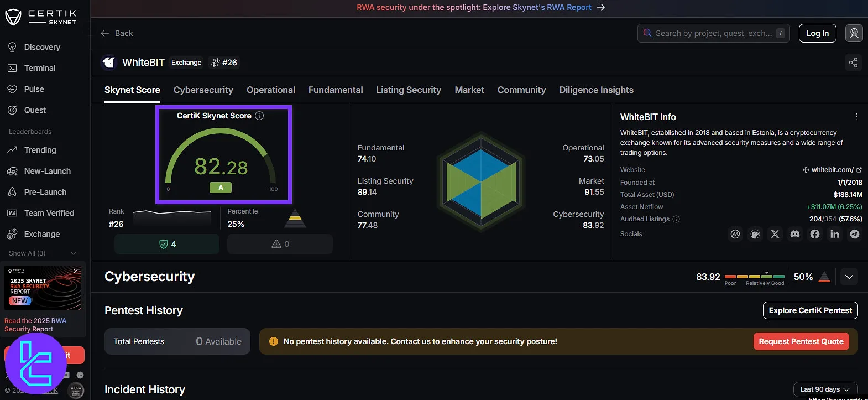
Task: Click the Percentile 25% pyramid icon
Action: (x=295, y=218)
